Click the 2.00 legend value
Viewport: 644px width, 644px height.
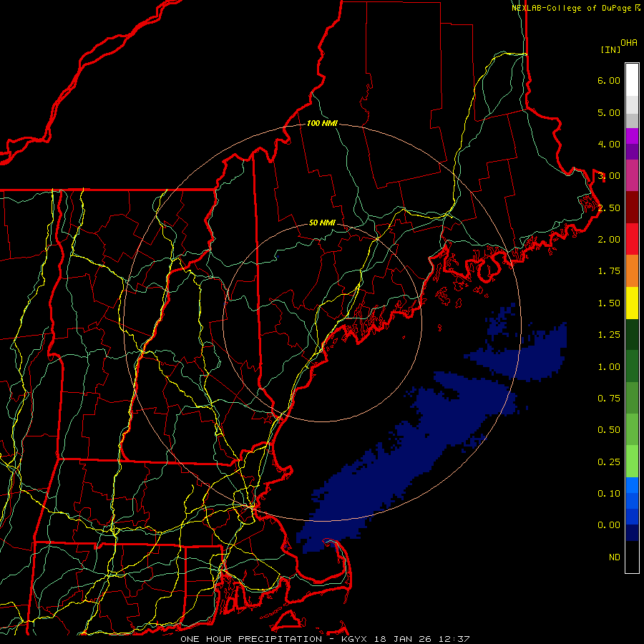pyautogui.click(x=609, y=240)
